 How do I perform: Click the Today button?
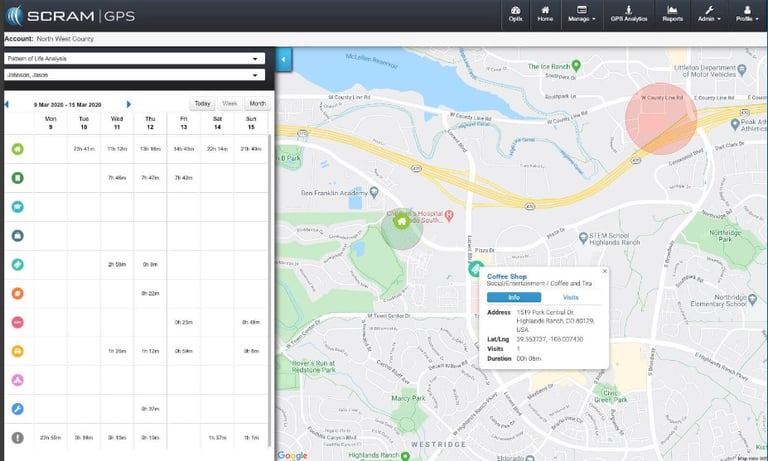pyautogui.click(x=202, y=104)
